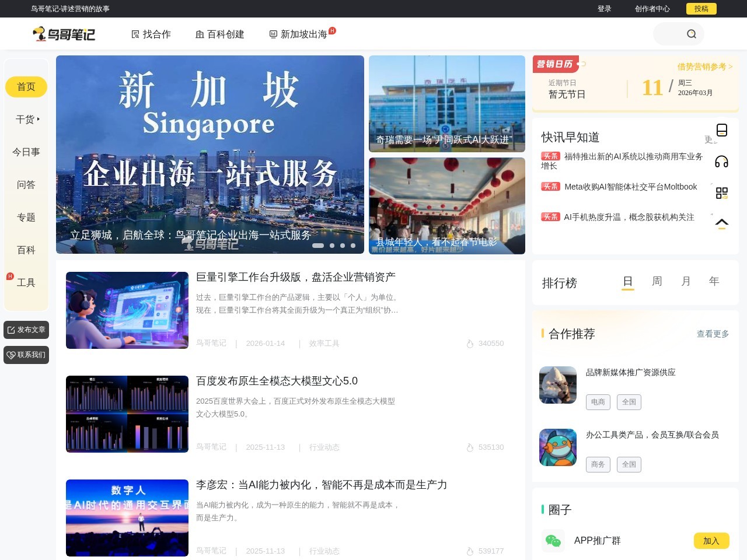Select the last carousel indicator dot

tap(353, 246)
